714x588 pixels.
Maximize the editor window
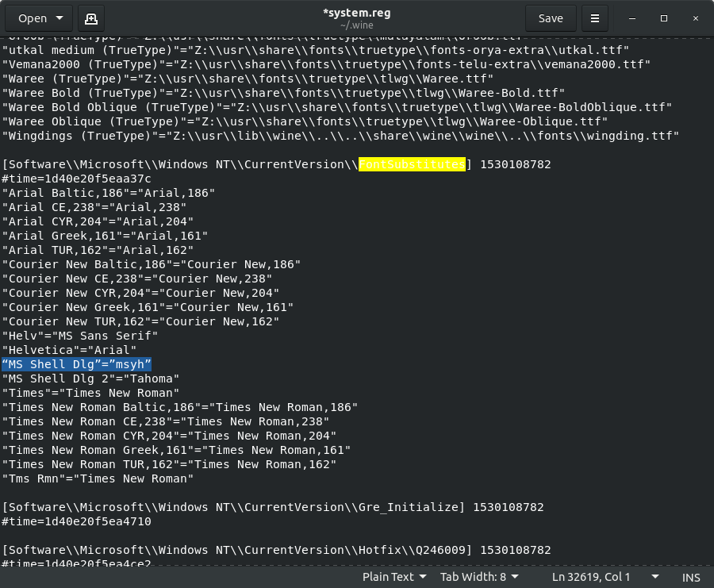pos(664,18)
